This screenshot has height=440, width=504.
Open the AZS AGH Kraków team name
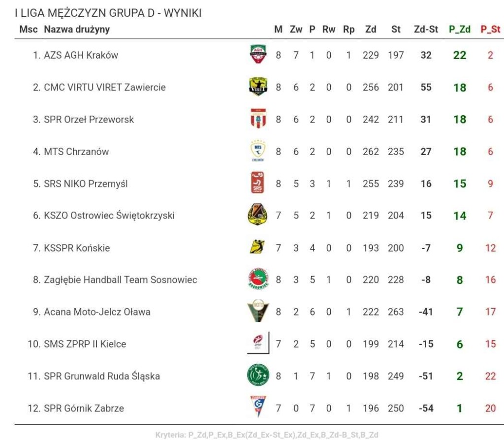click(x=81, y=55)
